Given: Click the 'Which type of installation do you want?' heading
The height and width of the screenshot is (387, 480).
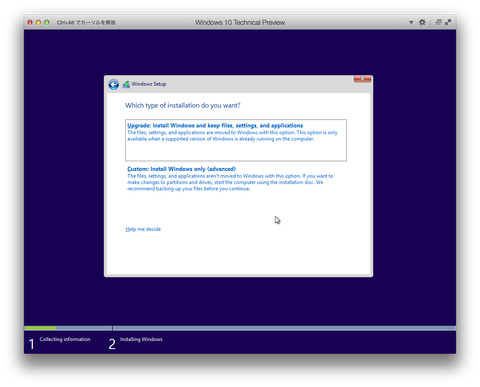Looking at the screenshot, I should [x=183, y=106].
